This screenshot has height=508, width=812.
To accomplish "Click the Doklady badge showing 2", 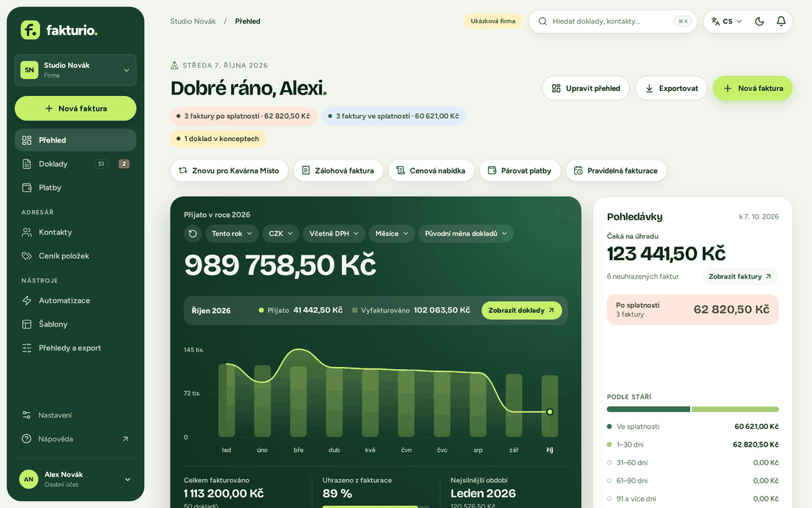I will coord(124,164).
